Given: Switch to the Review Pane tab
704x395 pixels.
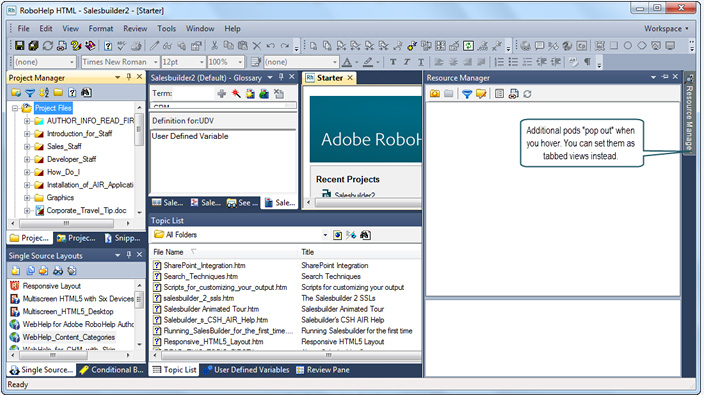Looking at the screenshot, I should pyautogui.click(x=322, y=370).
